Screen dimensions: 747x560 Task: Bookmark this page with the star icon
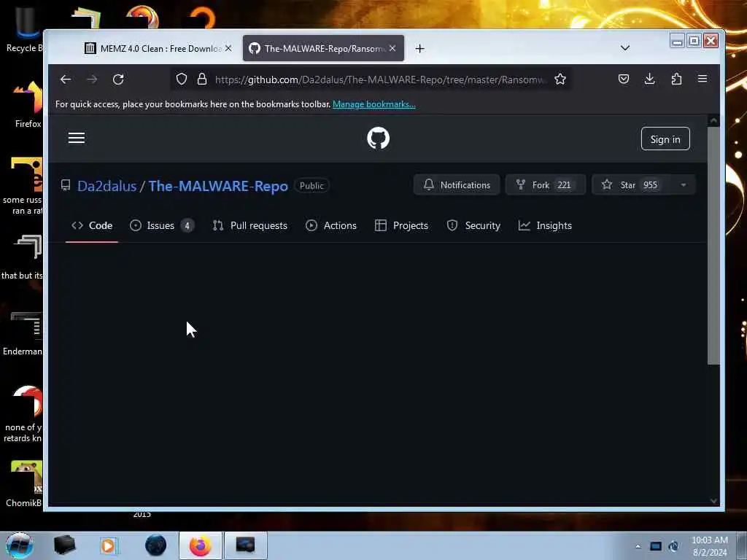click(x=560, y=79)
